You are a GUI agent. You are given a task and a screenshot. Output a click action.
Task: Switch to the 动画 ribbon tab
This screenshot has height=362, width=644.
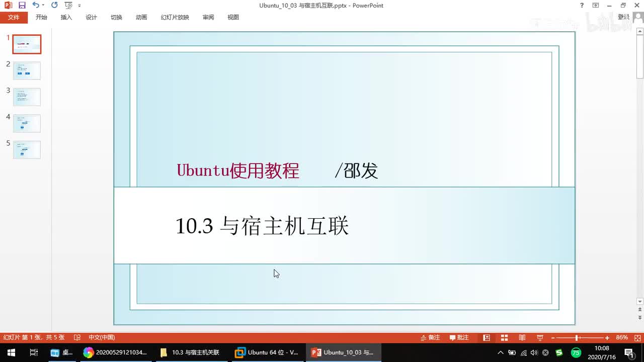(x=141, y=17)
